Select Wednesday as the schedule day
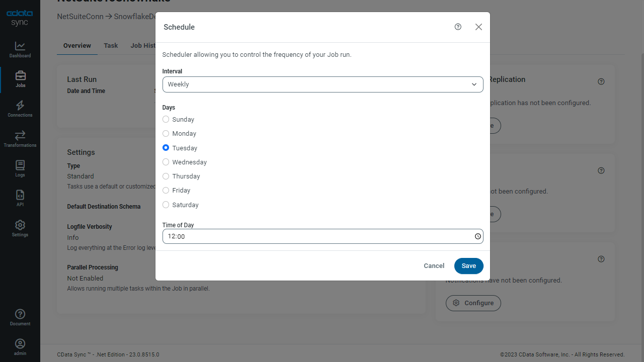Viewport: 644px width, 362px height. (x=166, y=162)
